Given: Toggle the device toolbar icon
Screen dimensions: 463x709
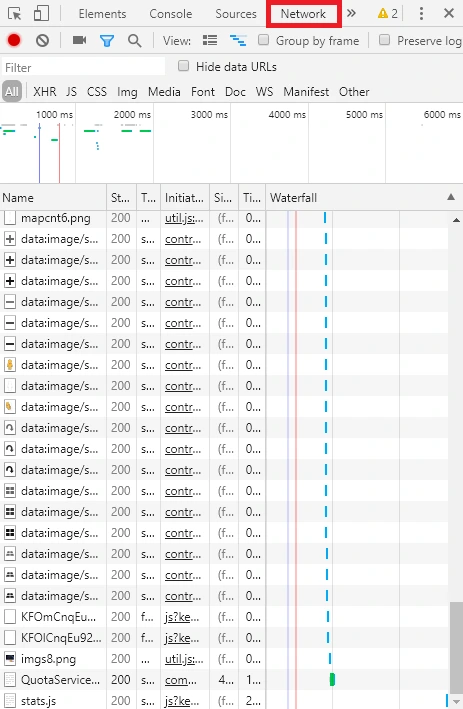Looking at the screenshot, I should click(x=41, y=14).
